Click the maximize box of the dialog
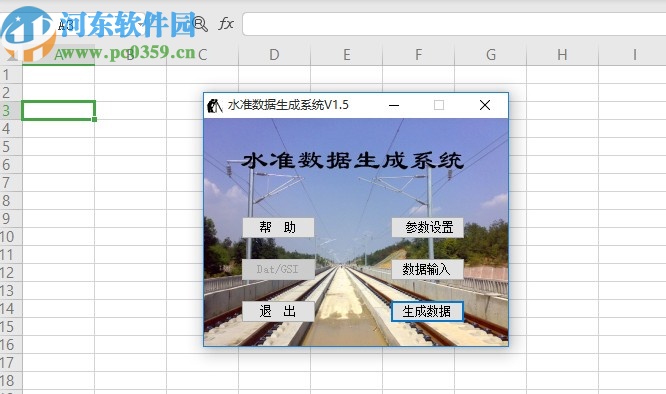The width and height of the screenshot is (666, 394). click(439, 105)
